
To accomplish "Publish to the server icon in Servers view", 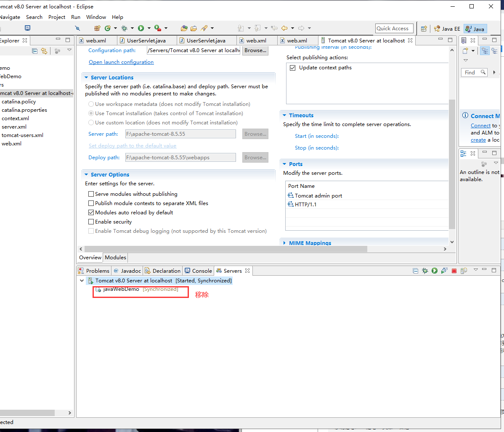I will point(464,271).
